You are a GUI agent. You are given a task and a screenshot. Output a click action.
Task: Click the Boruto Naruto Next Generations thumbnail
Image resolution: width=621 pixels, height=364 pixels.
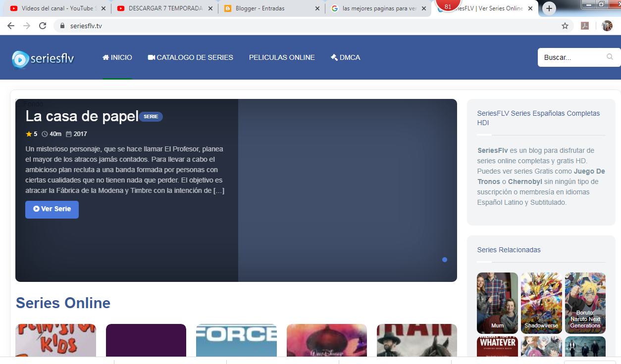[585, 303]
